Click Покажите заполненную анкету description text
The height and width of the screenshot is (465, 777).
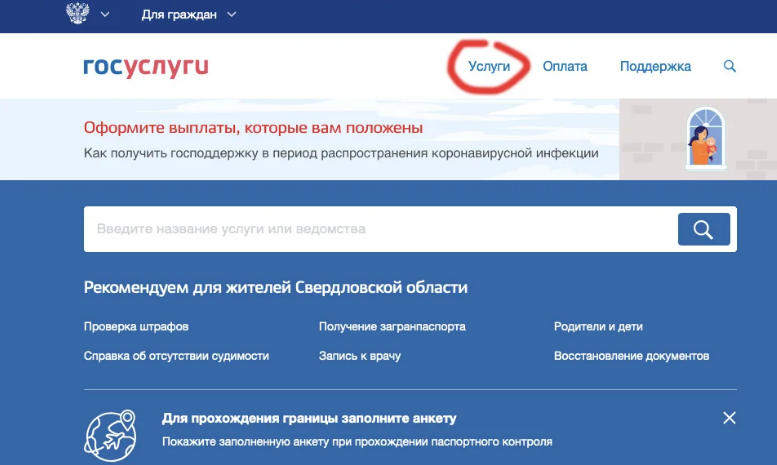tap(357, 442)
